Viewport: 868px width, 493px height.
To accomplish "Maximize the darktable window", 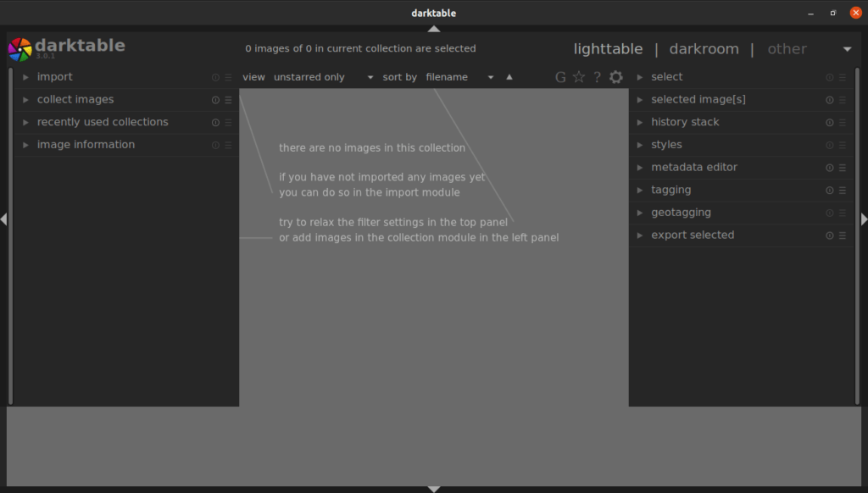I will click(x=833, y=13).
